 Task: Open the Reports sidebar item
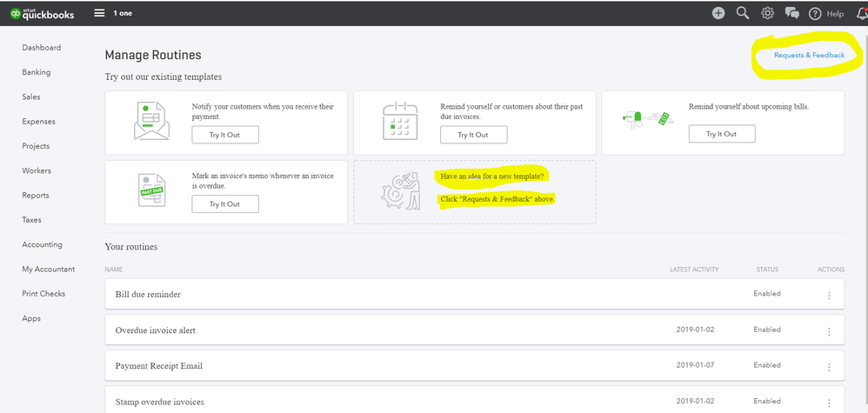(37, 196)
